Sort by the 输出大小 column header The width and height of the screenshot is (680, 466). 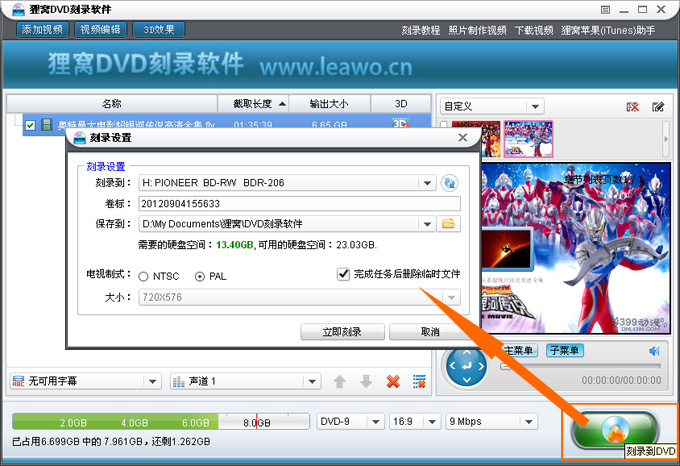point(330,104)
